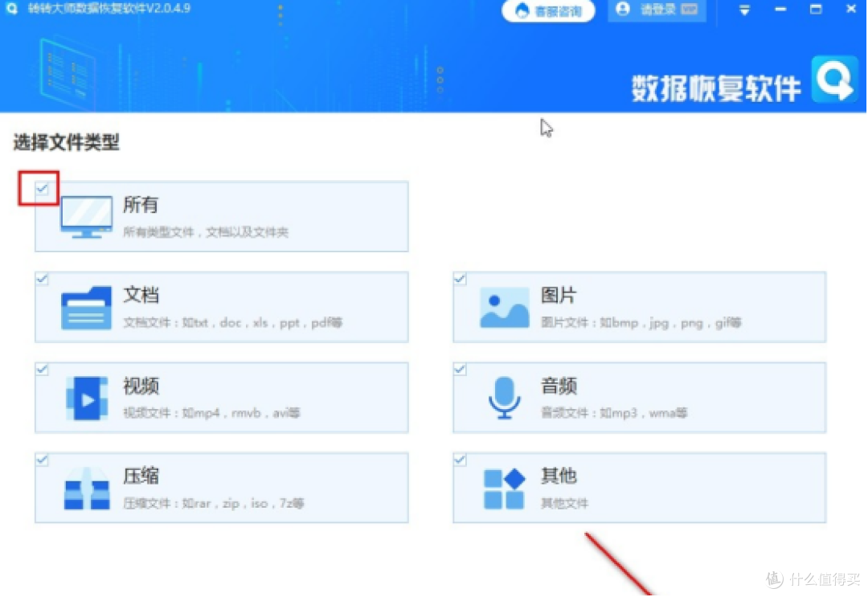Click the 数据恢复软件 banner title
This screenshot has width=868, height=597.
click(716, 88)
